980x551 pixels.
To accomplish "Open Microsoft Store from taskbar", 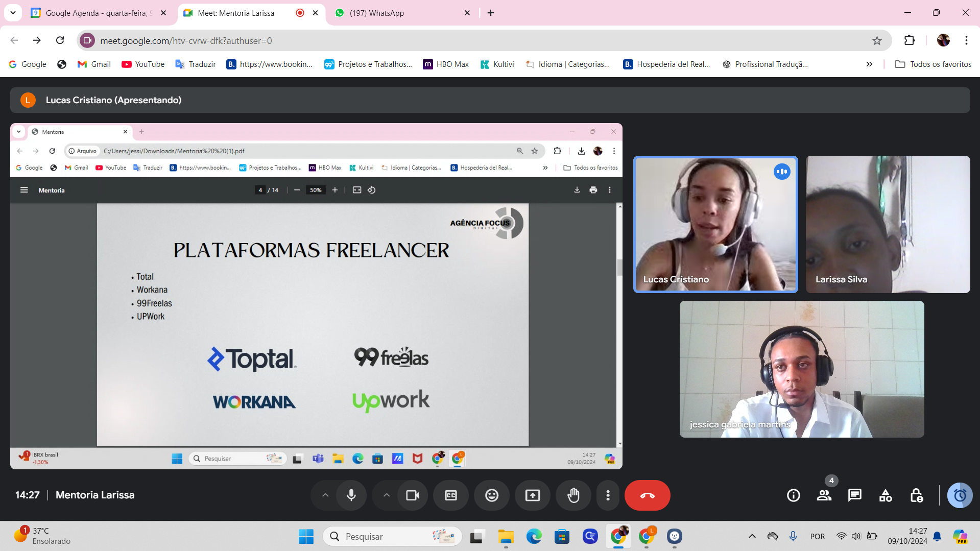I will click(x=562, y=536).
